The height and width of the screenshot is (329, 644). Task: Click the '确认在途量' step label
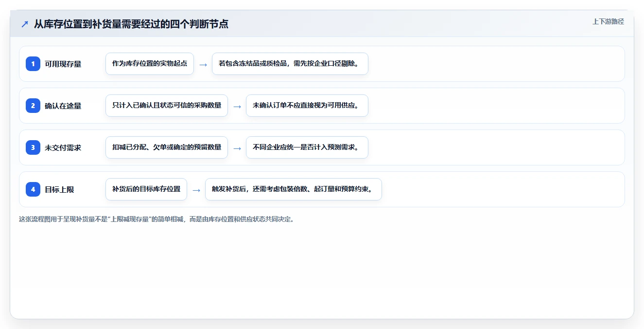(63, 106)
